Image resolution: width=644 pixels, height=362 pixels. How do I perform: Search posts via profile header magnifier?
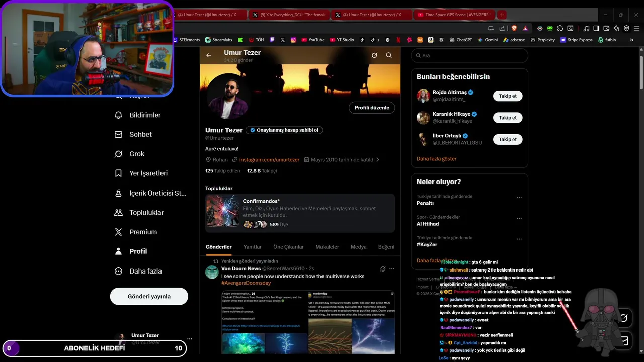389,55
